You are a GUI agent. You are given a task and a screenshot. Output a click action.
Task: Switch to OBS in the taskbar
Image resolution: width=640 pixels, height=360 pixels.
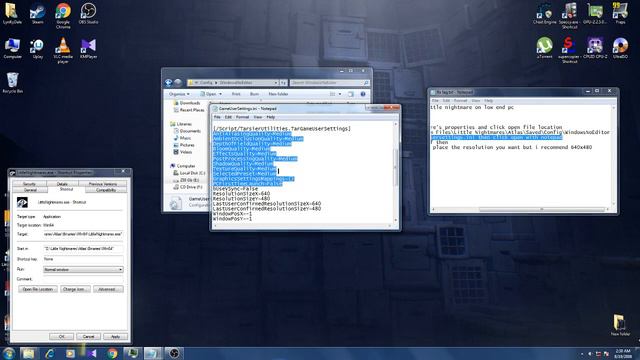click(174, 353)
